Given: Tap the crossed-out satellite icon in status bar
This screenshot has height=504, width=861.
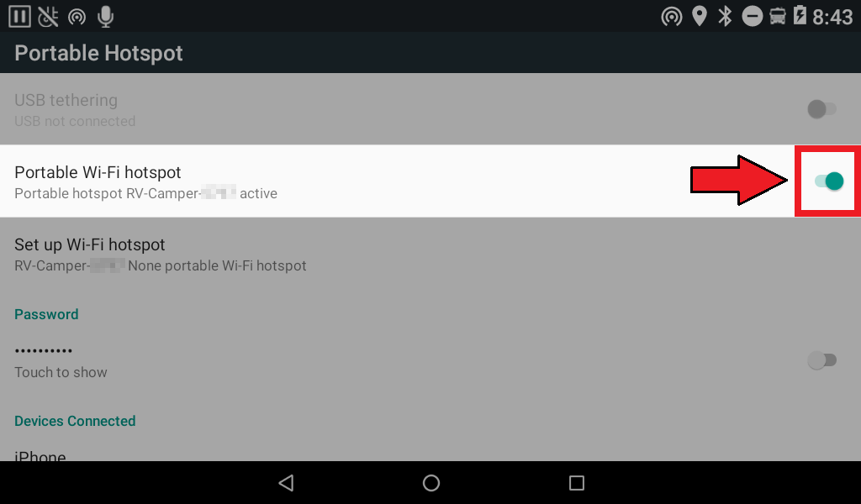Looking at the screenshot, I should (x=48, y=17).
